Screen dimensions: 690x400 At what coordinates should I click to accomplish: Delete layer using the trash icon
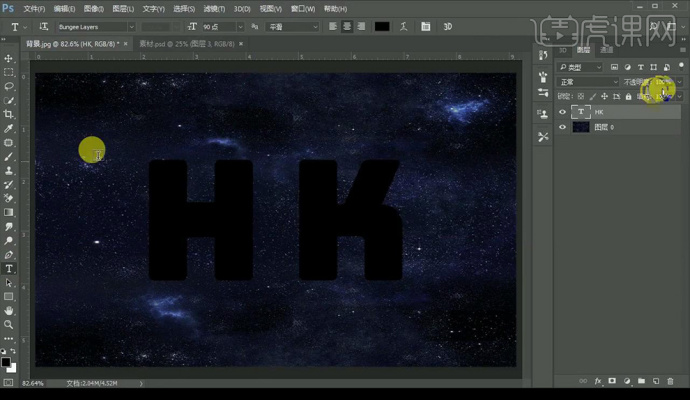(x=670, y=381)
